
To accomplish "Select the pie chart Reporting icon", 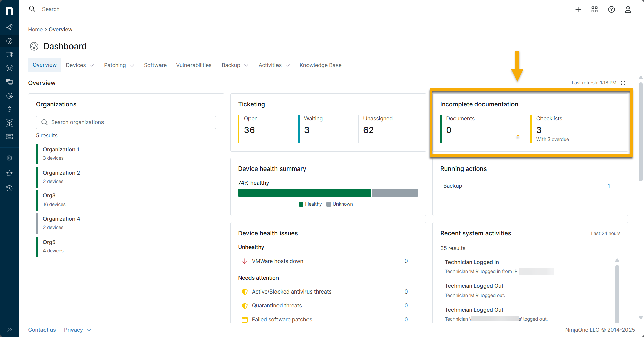I will (9, 95).
